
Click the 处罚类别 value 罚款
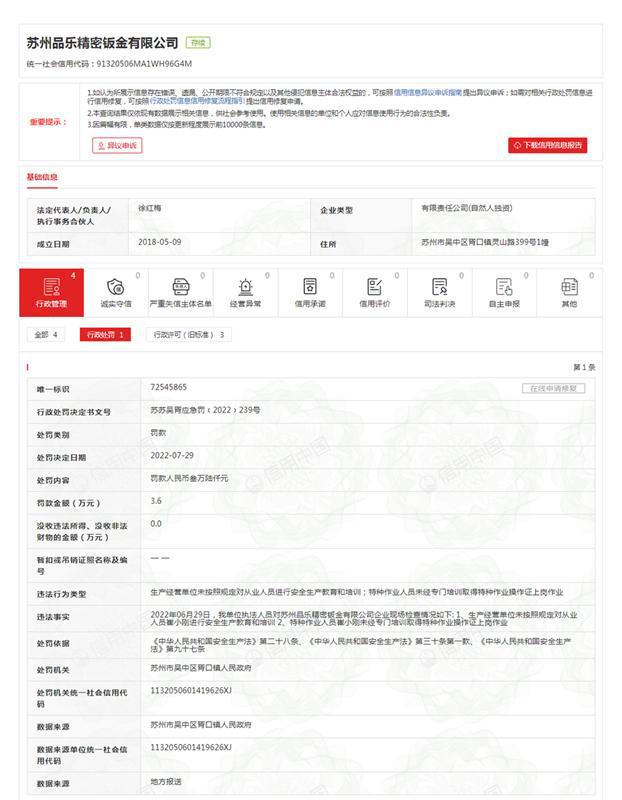click(158, 433)
